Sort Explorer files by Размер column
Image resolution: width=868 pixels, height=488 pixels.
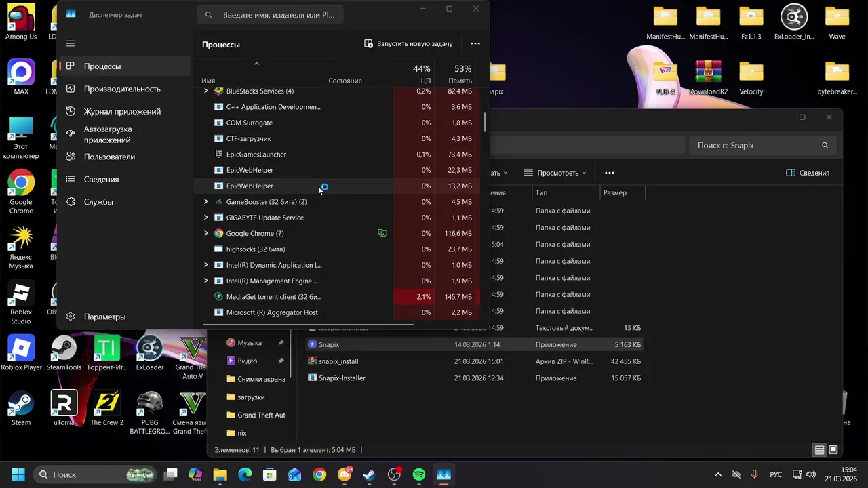pos(622,193)
